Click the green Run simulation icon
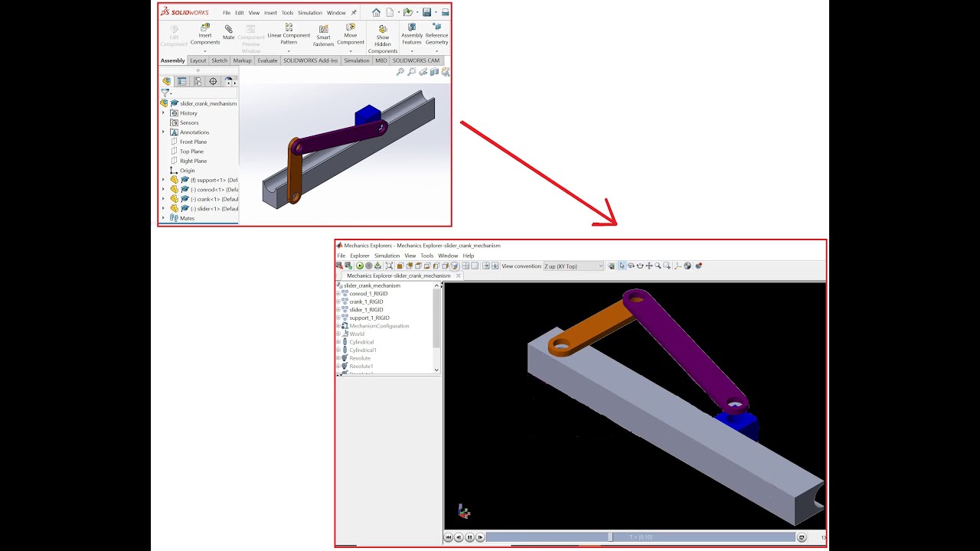 [360, 266]
